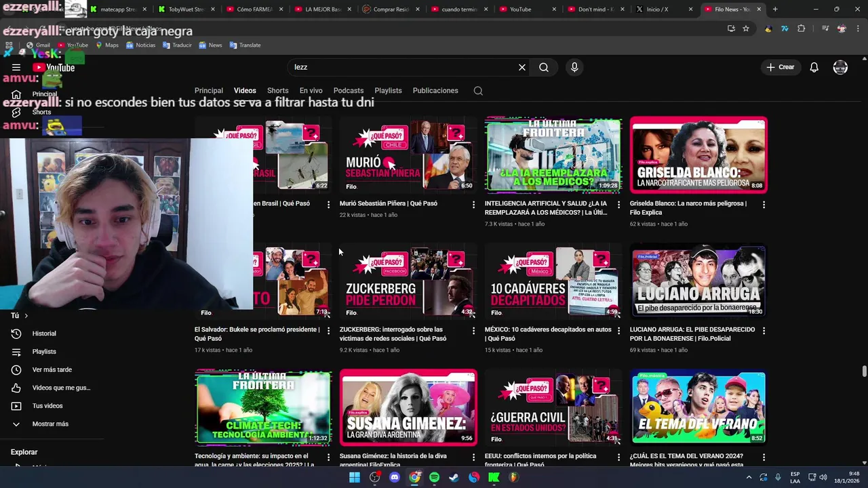The width and height of the screenshot is (868, 488).
Task: Click the YouTube logo
Action: (54, 67)
